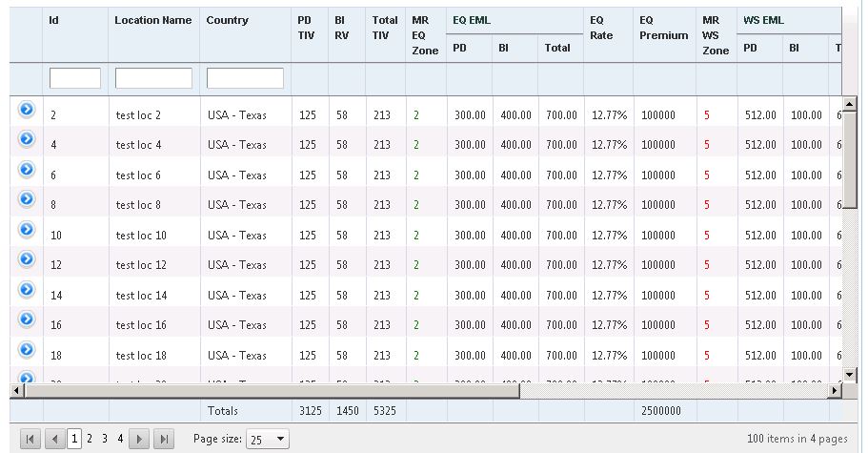Click the horizontal scrollbar right arrow
Image resolution: width=868 pixels, height=453 pixels.
(x=836, y=390)
